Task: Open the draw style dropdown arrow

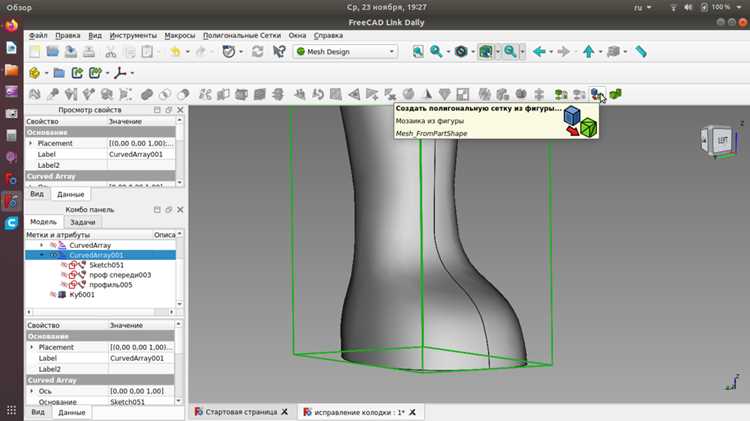Action: pyautogui.click(x=473, y=52)
